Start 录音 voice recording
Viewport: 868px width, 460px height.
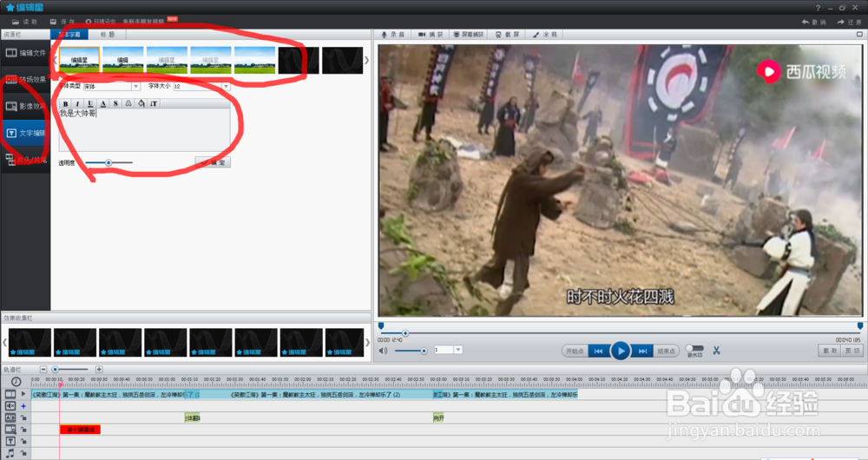point(393,35)
